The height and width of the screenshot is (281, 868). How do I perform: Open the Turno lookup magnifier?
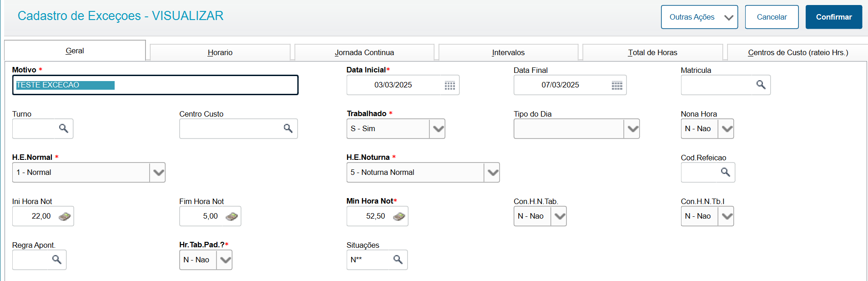click(x=63, y=128)
